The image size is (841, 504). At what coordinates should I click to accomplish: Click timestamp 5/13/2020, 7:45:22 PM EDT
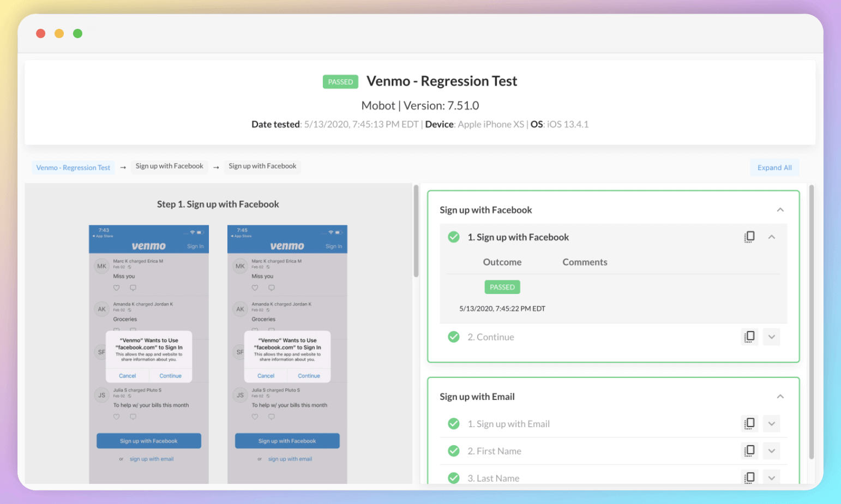click(502, 308)
